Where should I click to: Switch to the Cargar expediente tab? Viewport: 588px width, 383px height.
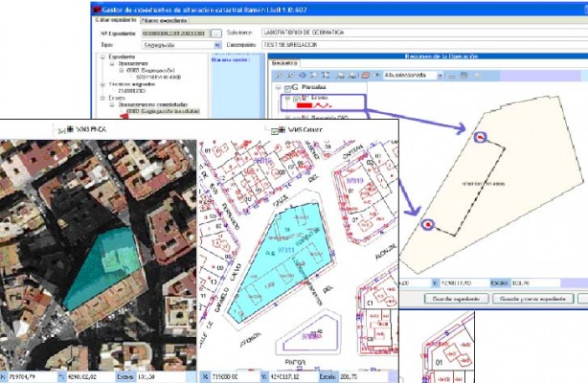pos(116,20)
